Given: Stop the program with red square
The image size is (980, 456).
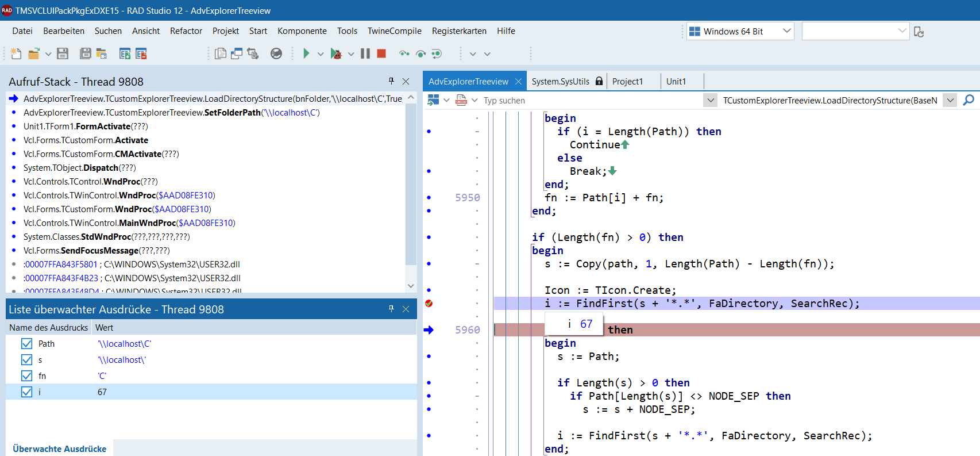Looking at the screenshot, I should 381,53.
